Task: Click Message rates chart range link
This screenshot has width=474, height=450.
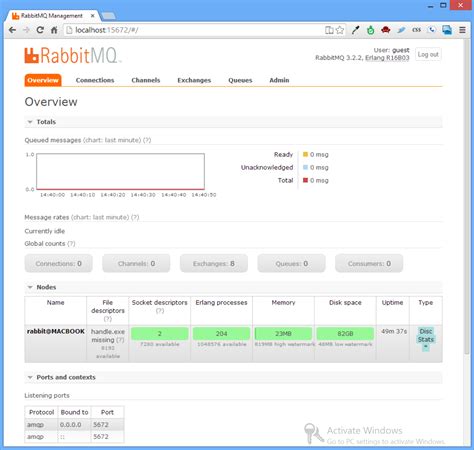Action: 100,217
